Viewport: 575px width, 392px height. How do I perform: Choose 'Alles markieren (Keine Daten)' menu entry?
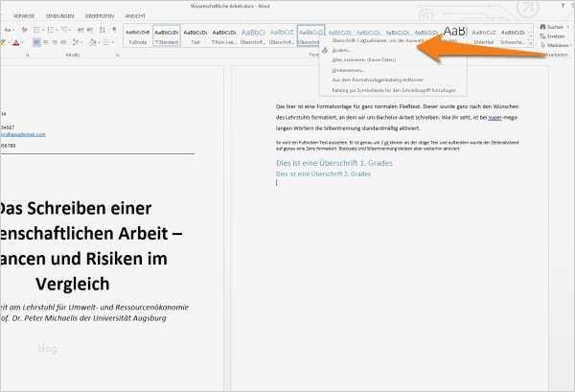click(393, 59)
